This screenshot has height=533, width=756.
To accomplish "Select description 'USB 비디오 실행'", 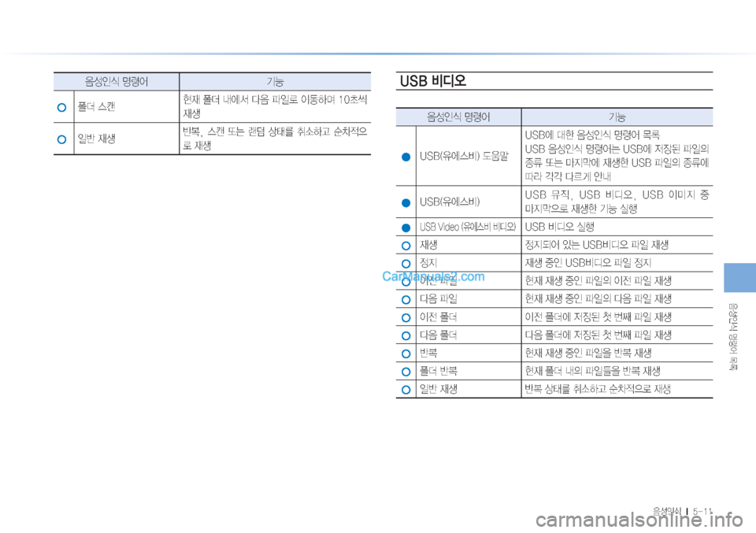I will click(559, 227).
